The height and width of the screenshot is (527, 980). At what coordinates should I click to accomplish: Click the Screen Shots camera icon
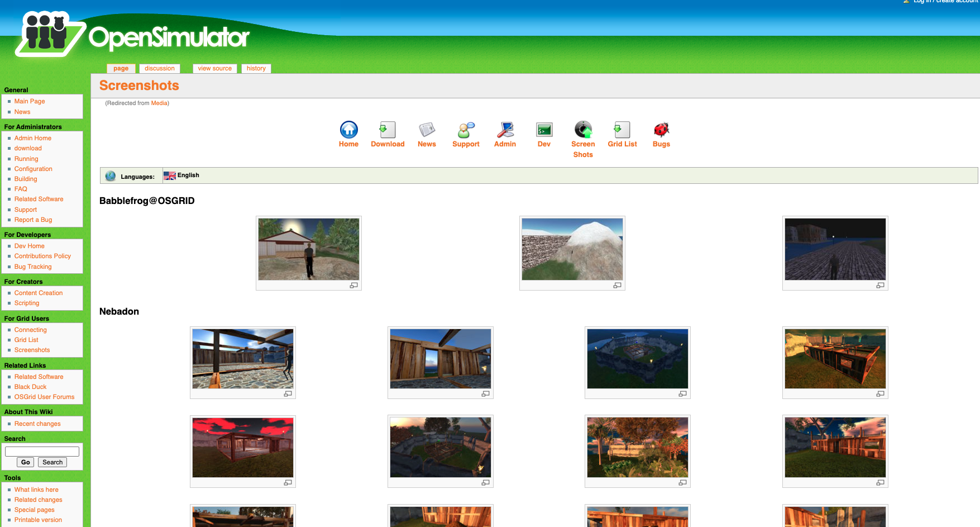coord(583,130)
